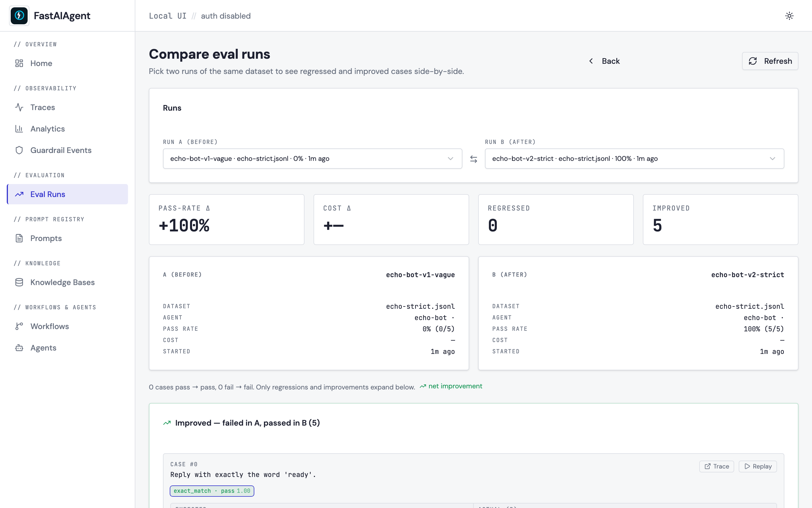Click the Replay play icon
Screen dimensions: 812x508
(747, 466)
